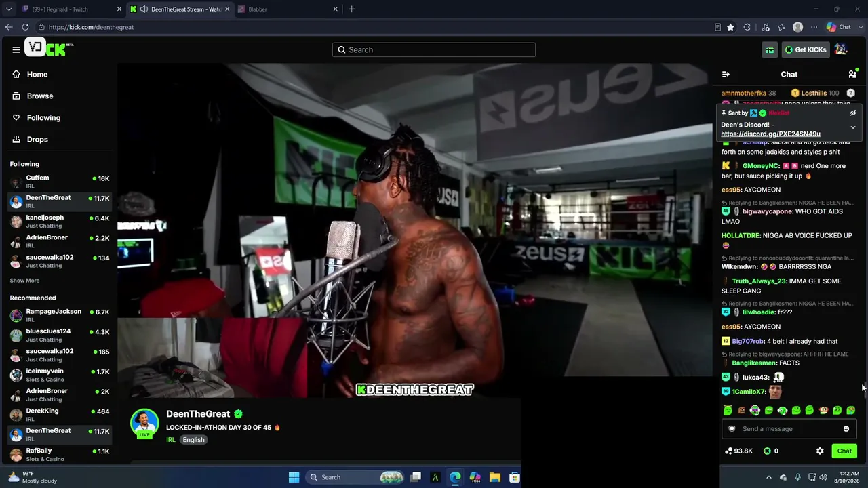This screenshot has height=488, width=868.
Task: Click the browser address bar URL
Action: (91, 27)
